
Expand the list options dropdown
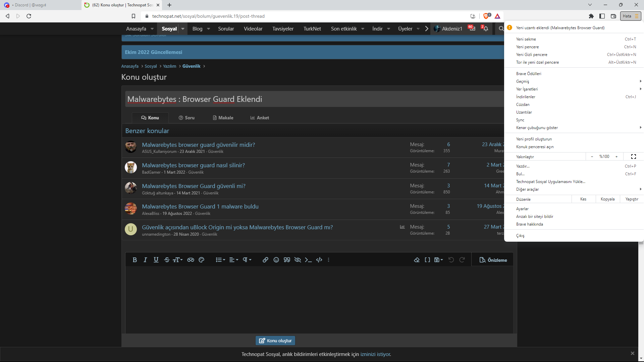coord(220,260)
